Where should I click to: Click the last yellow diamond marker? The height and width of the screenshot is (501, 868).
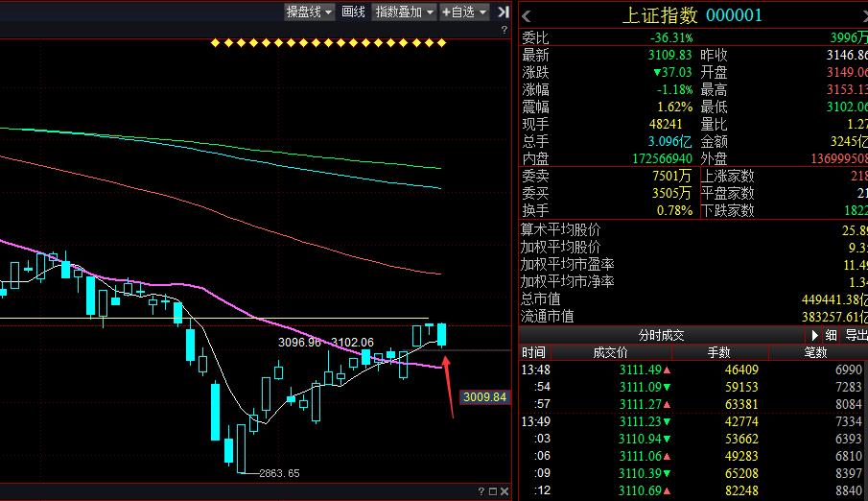point(441,42)
